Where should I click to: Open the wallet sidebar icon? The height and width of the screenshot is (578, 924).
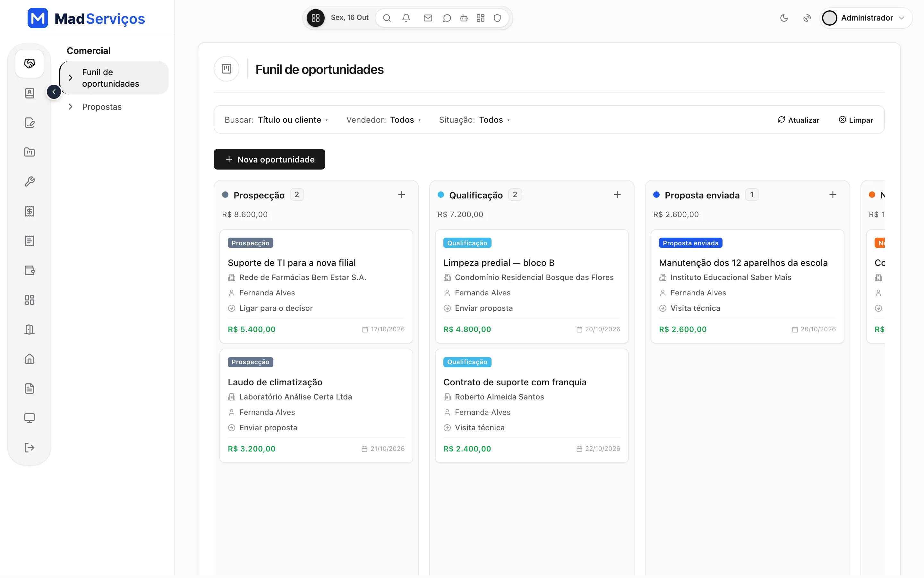pyautogui.click(x=30, y=270)
